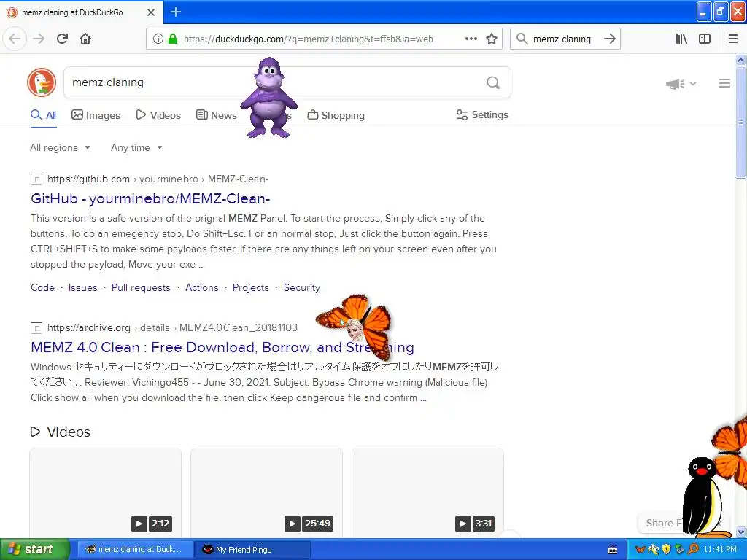Open the megaphone dropdown on DuckDuckGo
This screenshot has height=560, width=747.
681,84
